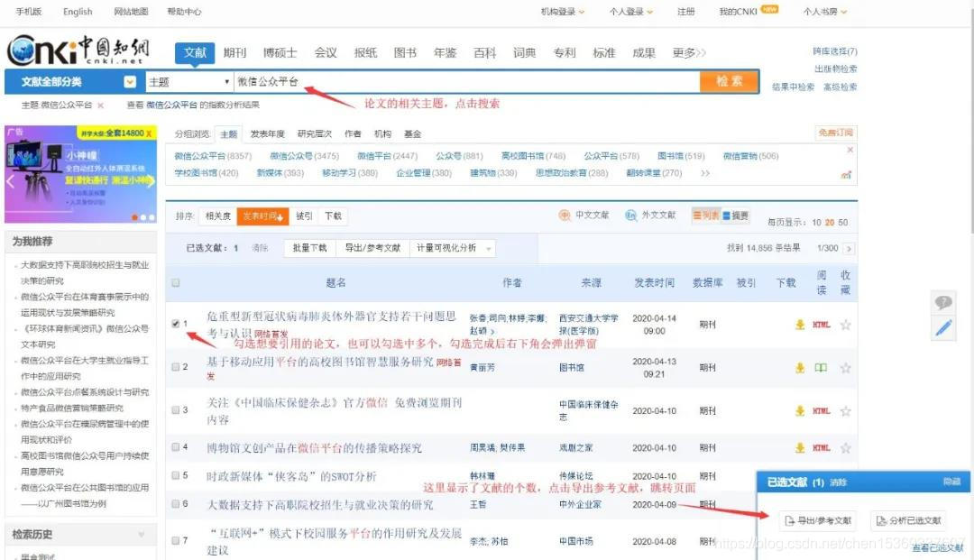Screen dimensions: 974x560
Task: Check the checkbox for article 2
Action: [x=176, y=367]
